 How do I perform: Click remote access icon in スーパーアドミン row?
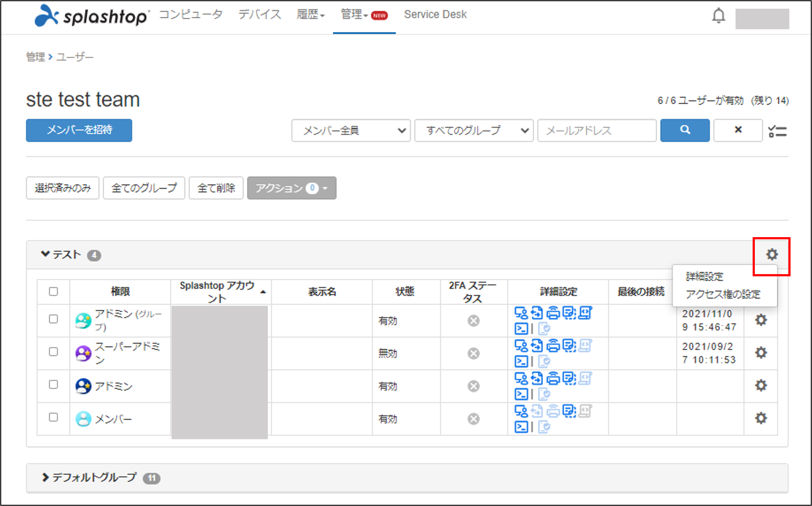click(x=521, y=346)
